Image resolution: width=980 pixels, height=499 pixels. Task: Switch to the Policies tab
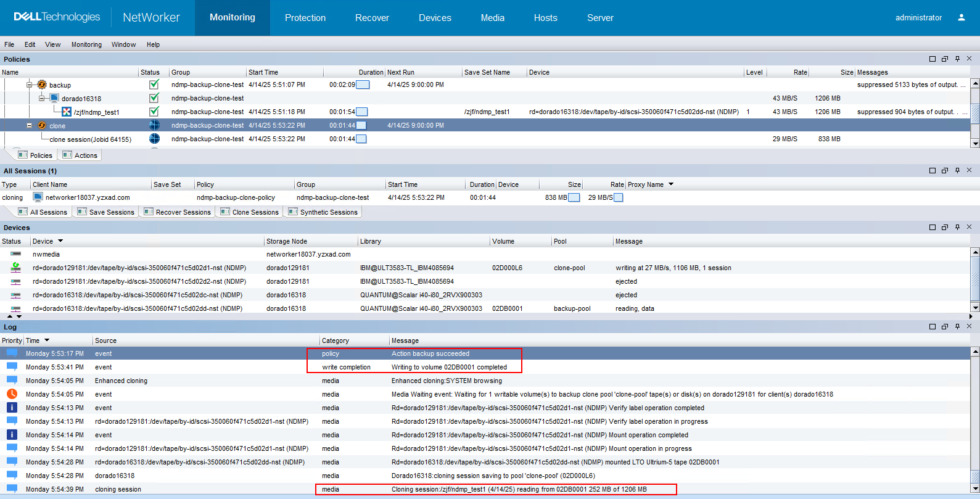click(35, 155)
